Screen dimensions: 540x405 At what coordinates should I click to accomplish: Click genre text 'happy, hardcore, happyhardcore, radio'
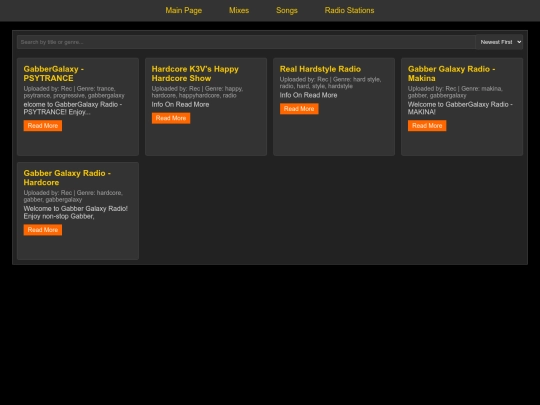[197, 92]
